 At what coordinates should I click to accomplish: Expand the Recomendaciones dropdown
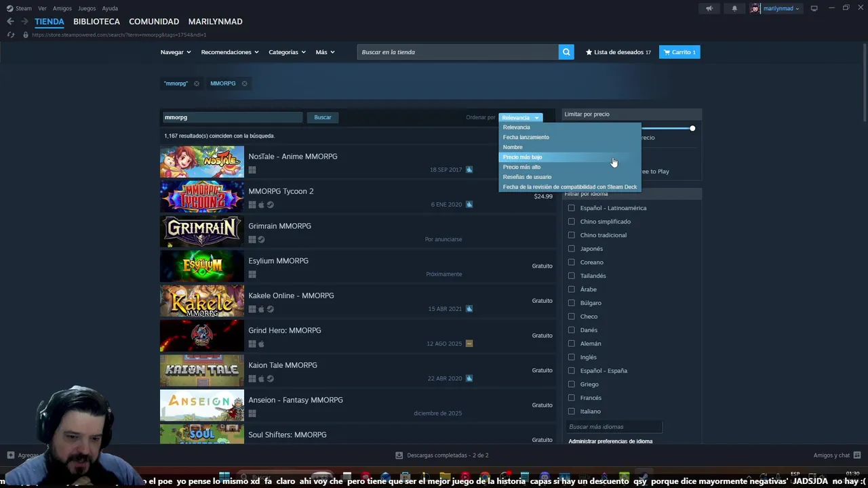click(230, 52)
